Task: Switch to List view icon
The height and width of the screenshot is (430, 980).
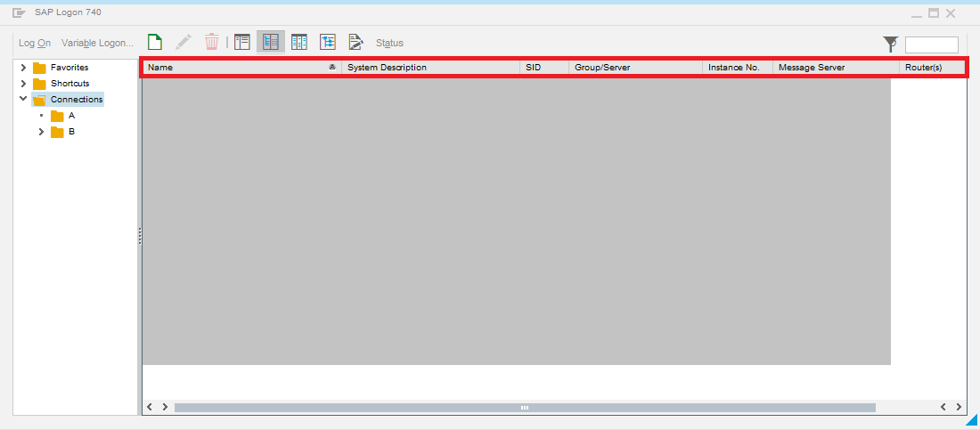Action: tap(299, 42)
